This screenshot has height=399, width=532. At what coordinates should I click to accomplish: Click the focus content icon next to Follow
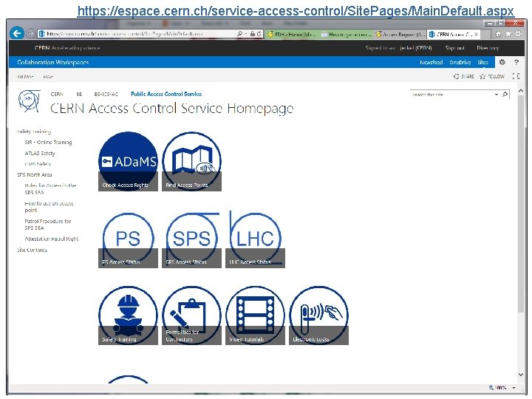[x=516, y=76]
